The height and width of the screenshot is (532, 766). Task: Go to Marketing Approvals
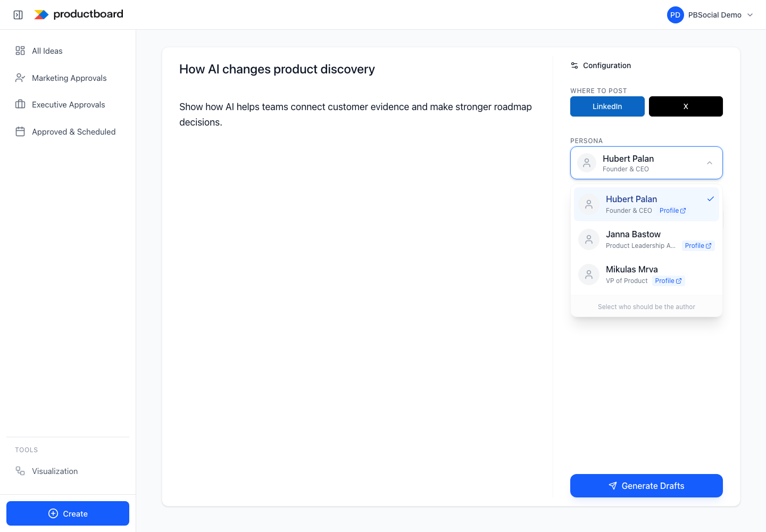[68, 78]
